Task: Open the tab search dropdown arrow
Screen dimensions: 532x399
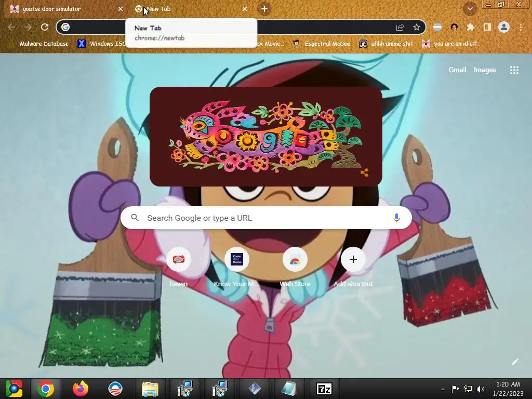Action: click(470, 9)
